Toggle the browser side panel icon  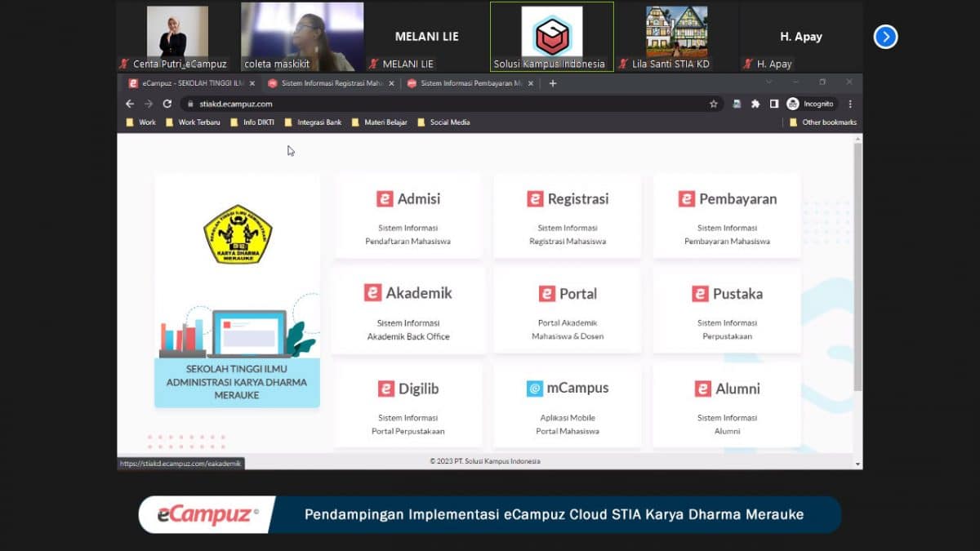click(x=774, y=104)
